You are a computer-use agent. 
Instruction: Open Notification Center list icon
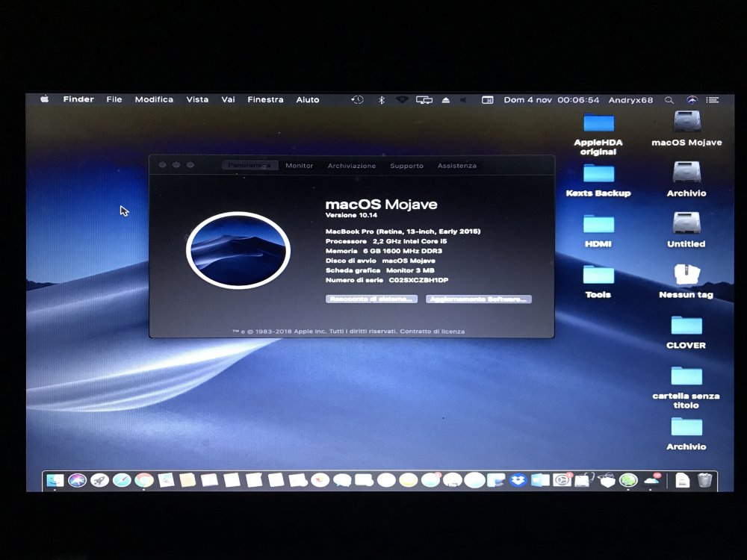click(x=713, y=100)
